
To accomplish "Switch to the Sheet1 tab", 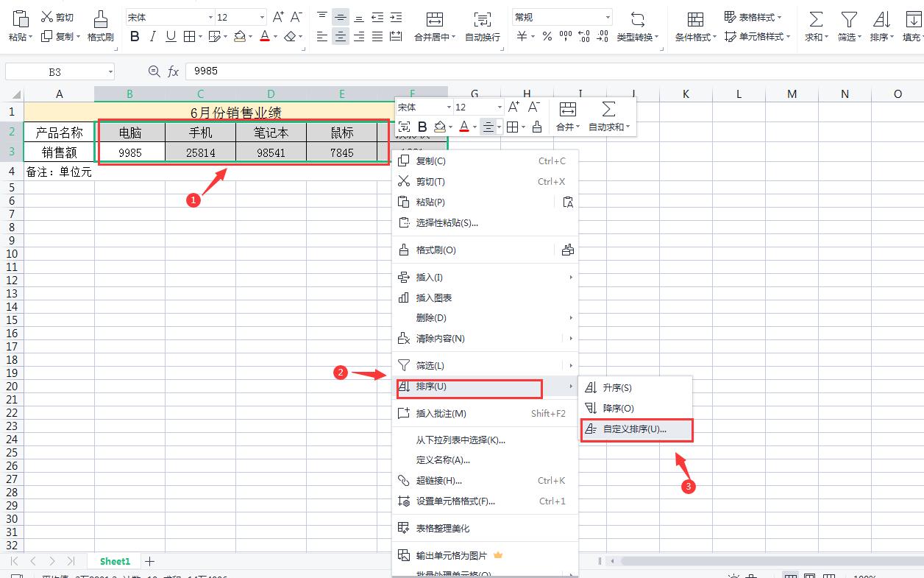I will click(114, 561).
